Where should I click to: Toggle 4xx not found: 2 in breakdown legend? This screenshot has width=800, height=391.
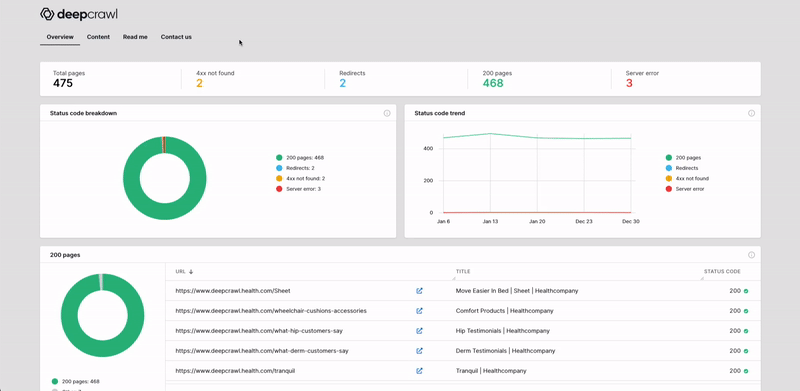point(301,179)
